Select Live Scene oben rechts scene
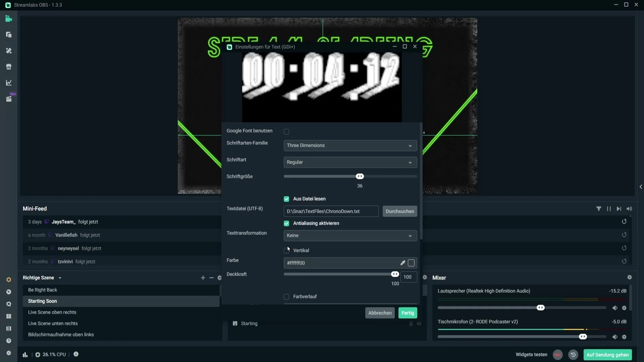This screenshot has height=362, width=644. point(121,312)
